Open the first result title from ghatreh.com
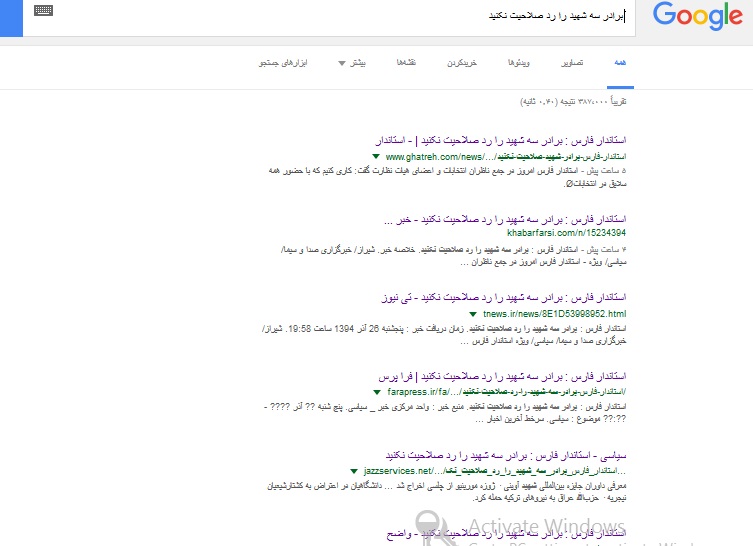The image size is (753, 546). pos(501,140)
